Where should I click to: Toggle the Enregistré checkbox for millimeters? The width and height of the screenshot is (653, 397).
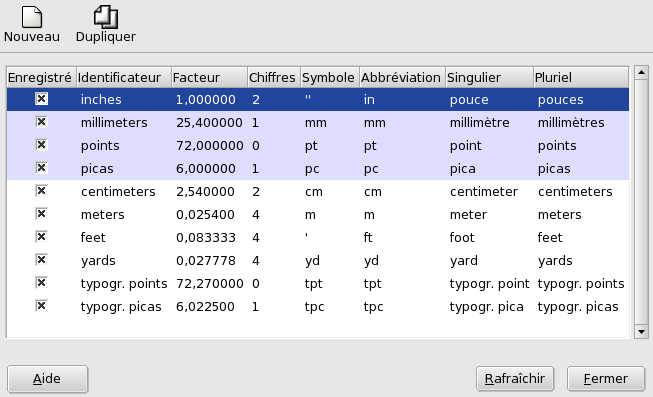click(x=41, y=122)
